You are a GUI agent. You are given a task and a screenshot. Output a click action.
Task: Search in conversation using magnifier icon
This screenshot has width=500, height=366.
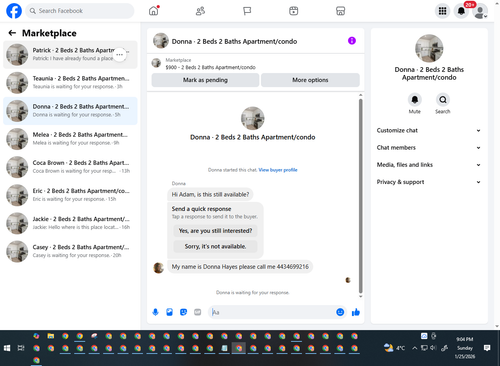[x=443, y=100]
